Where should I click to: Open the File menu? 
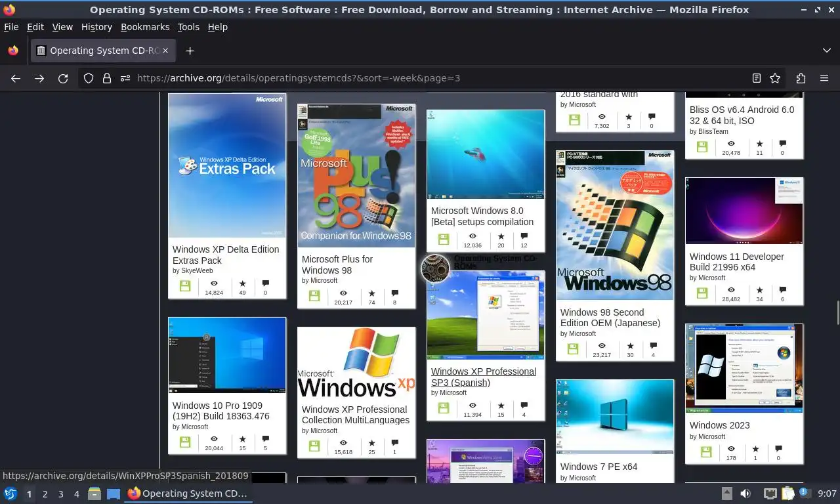tap(11, 27)
